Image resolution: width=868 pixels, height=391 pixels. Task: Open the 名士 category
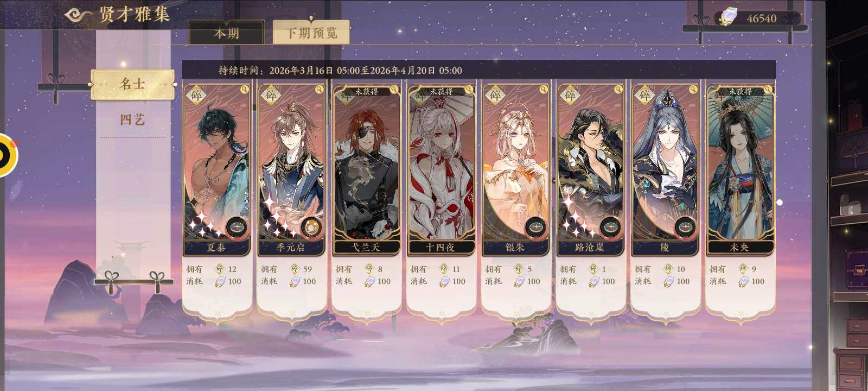pyautogui.click(x=132, y=84)
